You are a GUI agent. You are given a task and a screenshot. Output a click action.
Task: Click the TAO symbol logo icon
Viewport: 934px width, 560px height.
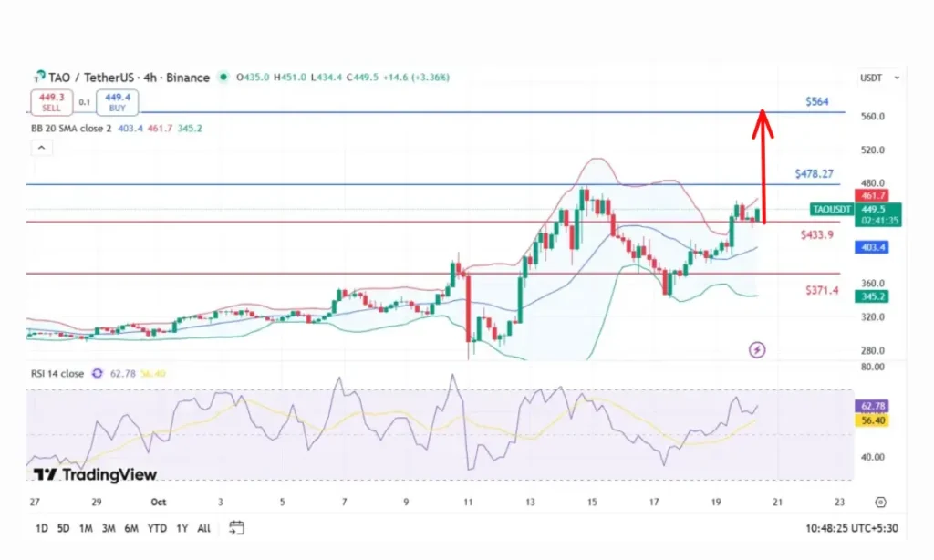tap(38, 78)
